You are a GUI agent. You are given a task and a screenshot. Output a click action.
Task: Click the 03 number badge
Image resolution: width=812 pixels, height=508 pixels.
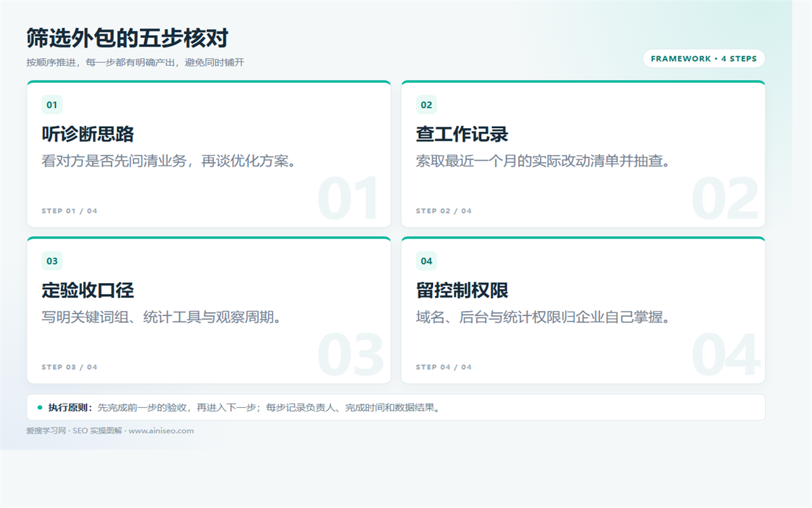(x=52, y=261)
